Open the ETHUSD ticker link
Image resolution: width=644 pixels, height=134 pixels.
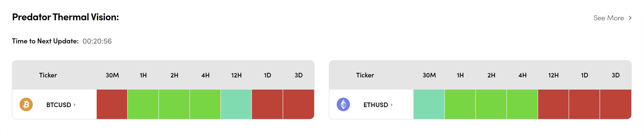(376, 105)
